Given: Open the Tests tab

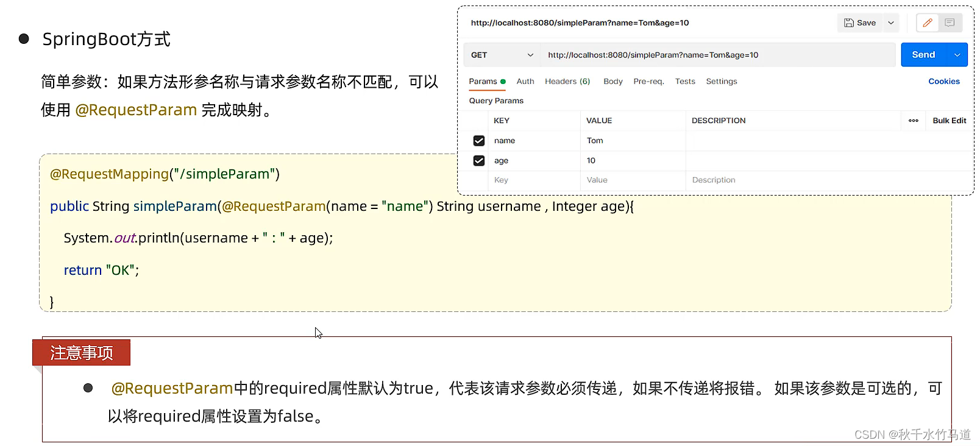Looking at the screenshot, I should (x=685, y=81).
